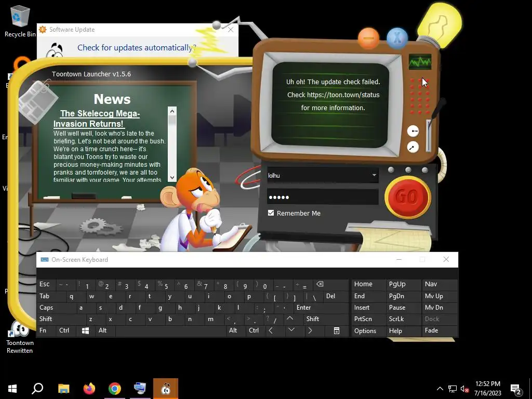
Task: Click the green waveform monitor on TV
Action: (x=420, y=62)
